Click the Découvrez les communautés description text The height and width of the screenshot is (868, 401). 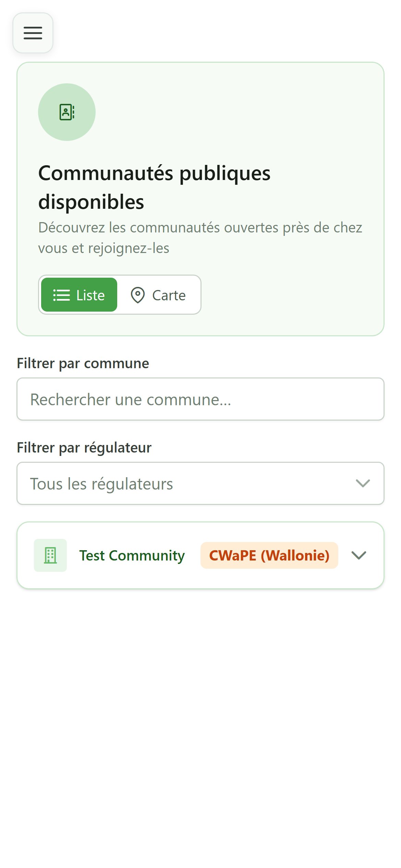click(x=200, y=238)
